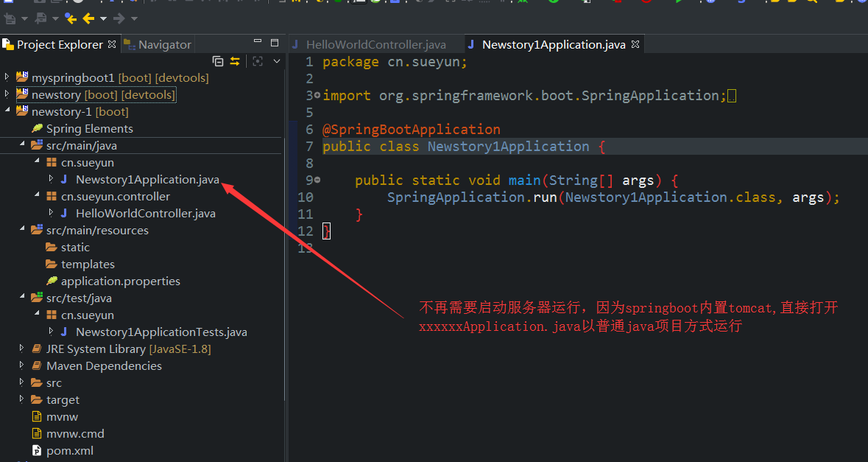
Task: Click the newstory-1 project icon
Action: click(22, 111)
